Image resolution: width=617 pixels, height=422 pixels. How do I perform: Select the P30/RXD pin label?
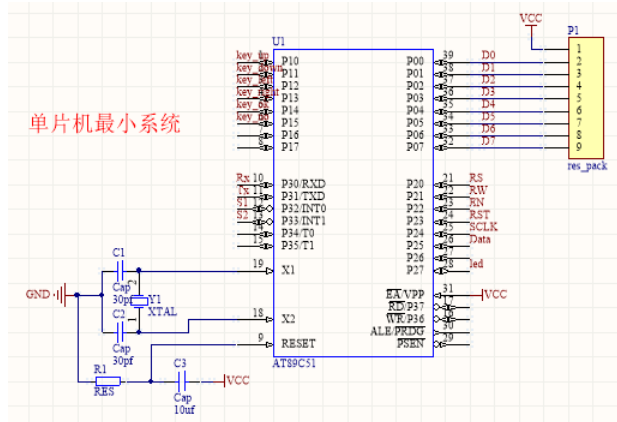(303, 184)
